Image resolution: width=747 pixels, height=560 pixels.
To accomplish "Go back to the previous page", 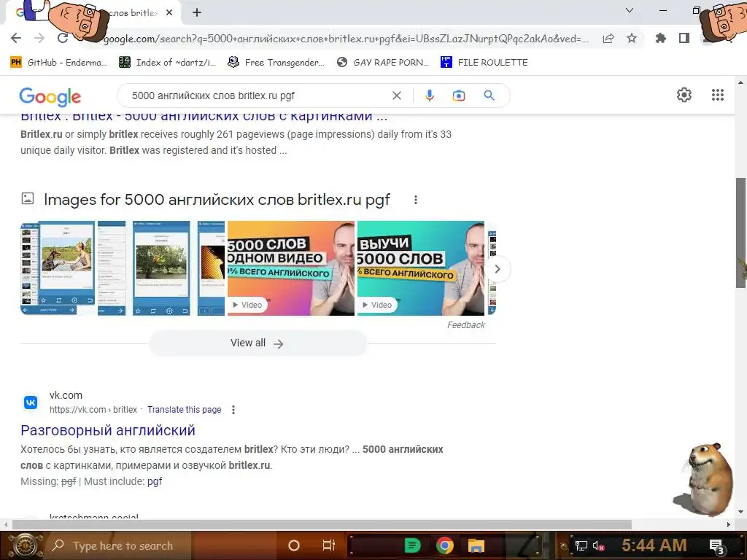I will pyautogui.click(x=16, y=38).
